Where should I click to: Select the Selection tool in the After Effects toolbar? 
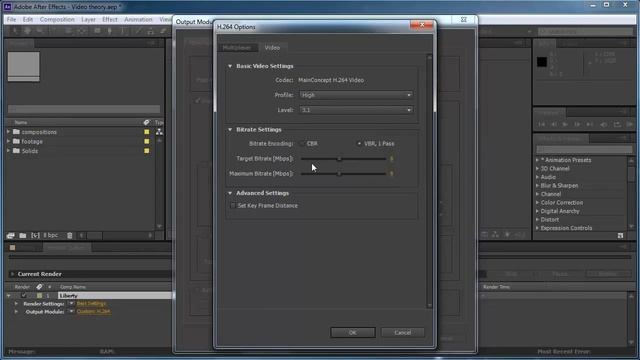pyautogui.click(x=15, y=31)
